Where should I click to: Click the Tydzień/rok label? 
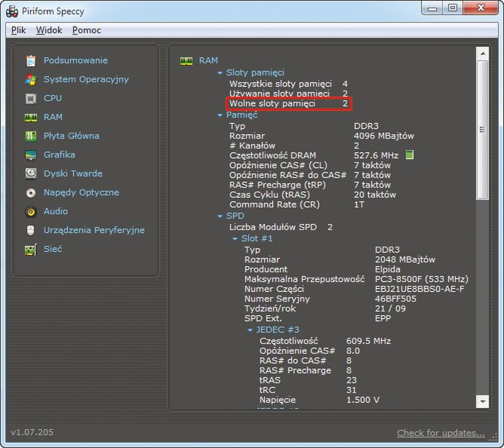coord(270,308)
